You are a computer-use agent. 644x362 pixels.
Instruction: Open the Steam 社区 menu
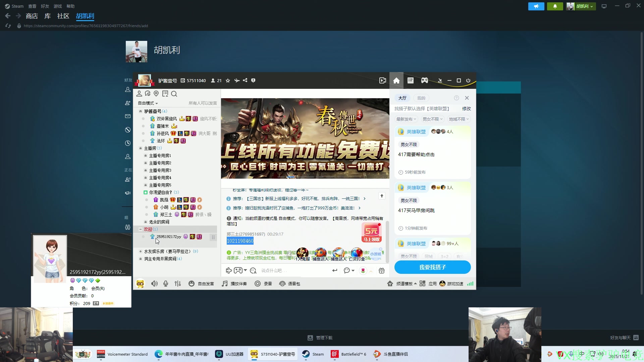63,16
